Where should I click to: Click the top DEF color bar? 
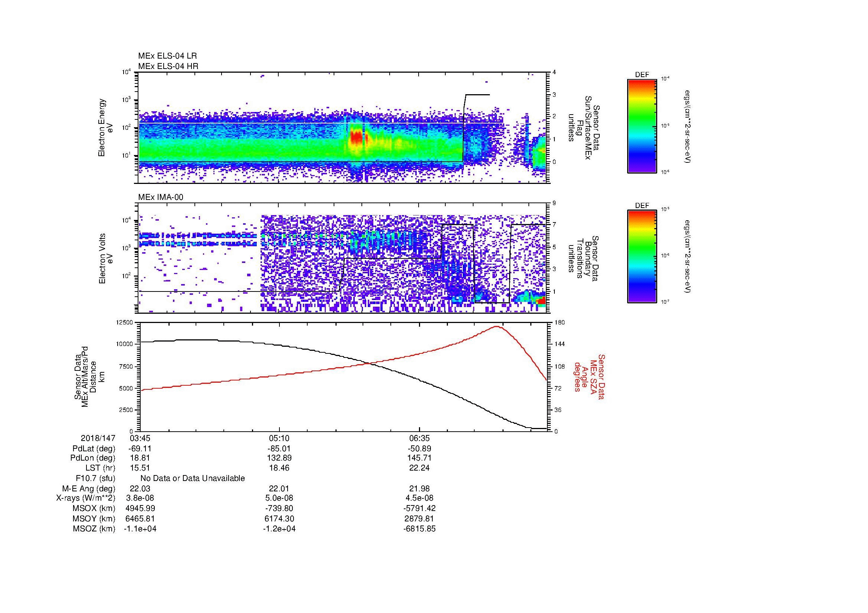pyautogui.click(x=642, y=126)
